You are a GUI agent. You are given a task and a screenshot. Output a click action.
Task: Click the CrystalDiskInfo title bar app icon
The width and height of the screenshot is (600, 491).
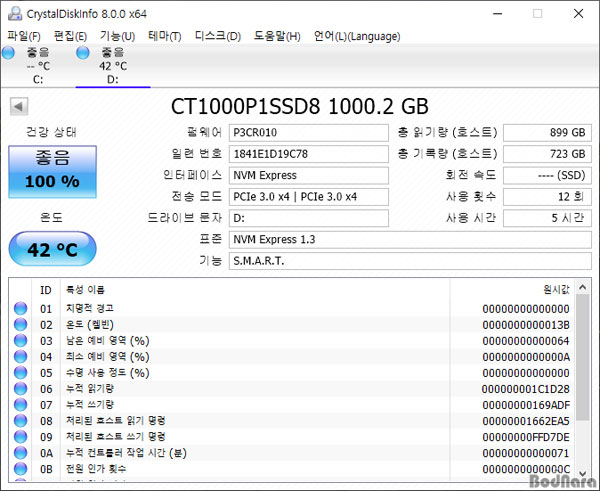[x=15, y=14]
